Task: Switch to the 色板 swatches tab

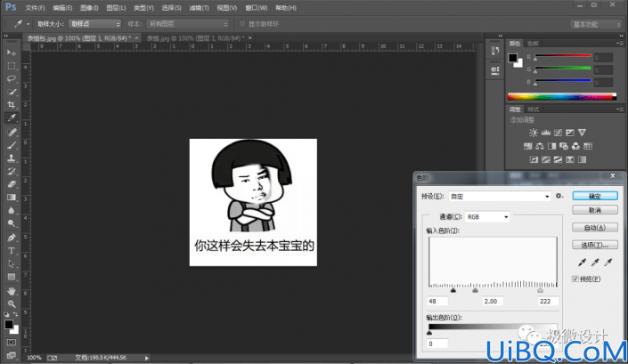Action: click(533, 44)
